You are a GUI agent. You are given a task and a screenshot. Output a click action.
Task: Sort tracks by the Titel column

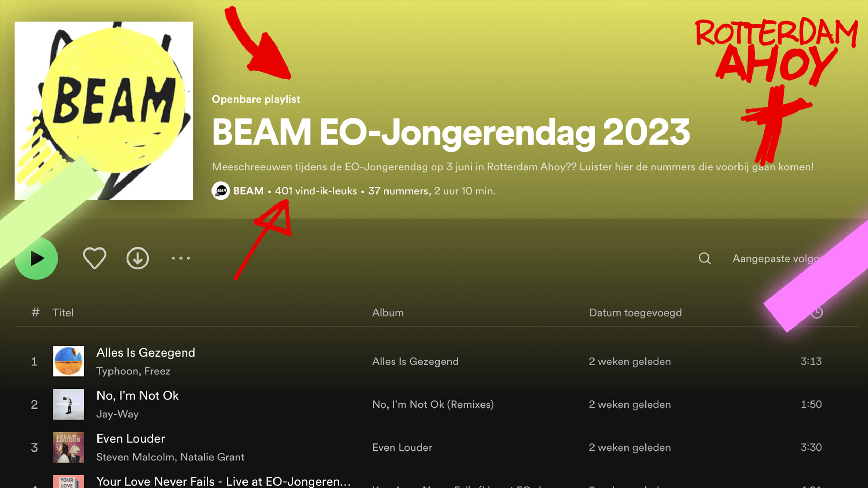[63, 312]
